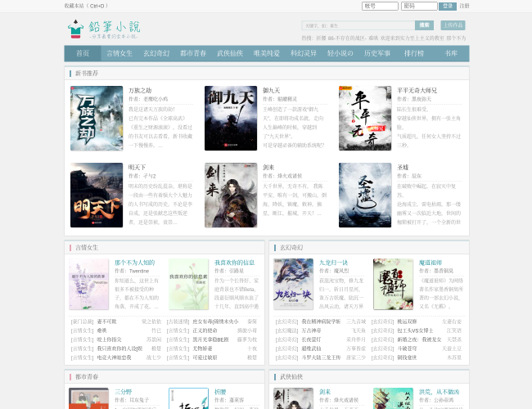Open the 九龙归一诀 book cover

[293, 284]
